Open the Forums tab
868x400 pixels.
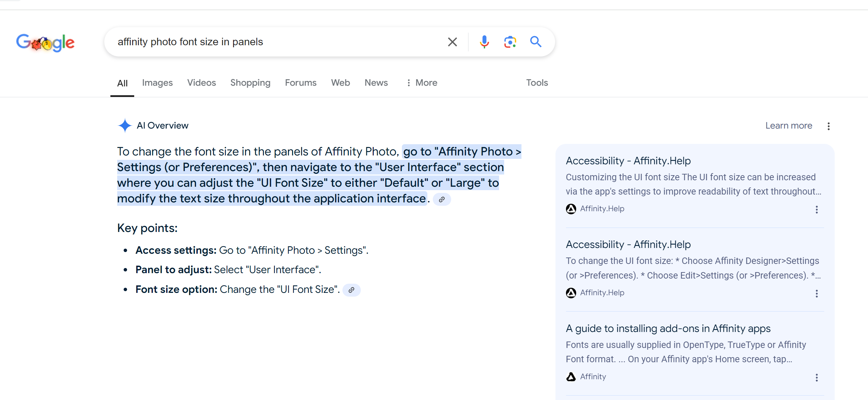coord(301,83)
